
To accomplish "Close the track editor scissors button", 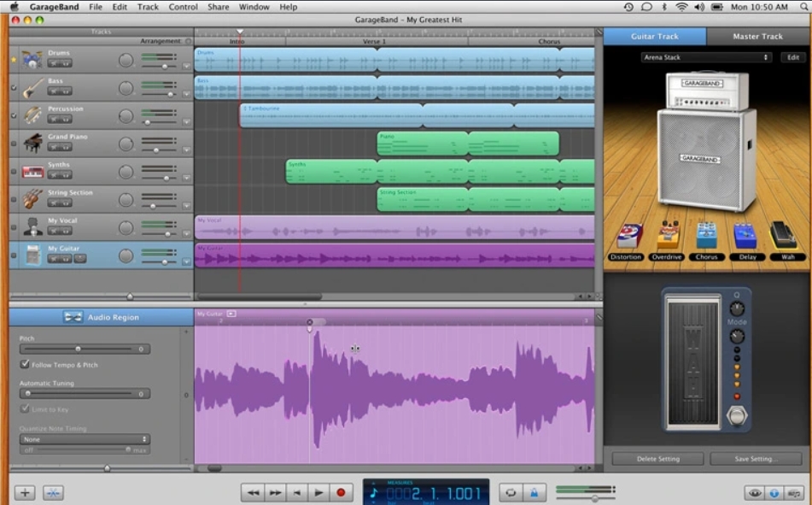I will [x=53, y=492].
